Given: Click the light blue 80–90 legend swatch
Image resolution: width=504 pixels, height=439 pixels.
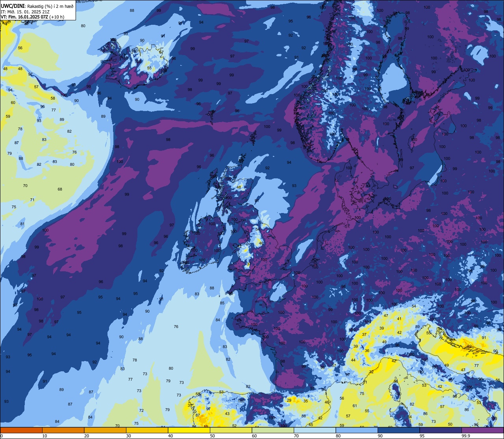Looking at the screenshot, I should tap(357, 430).
